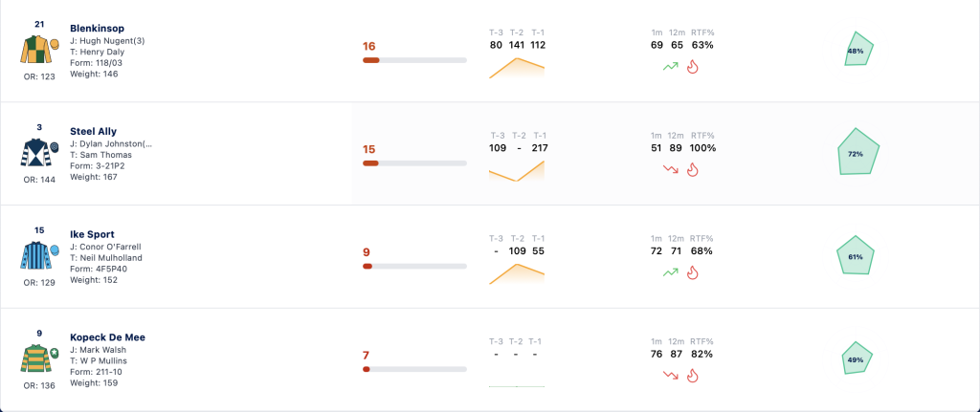The height and width of the screenshot is (412, 980).
Task: Click Steel Ally's 72% pentagon radar chart
Action: (x=858, y=152)
